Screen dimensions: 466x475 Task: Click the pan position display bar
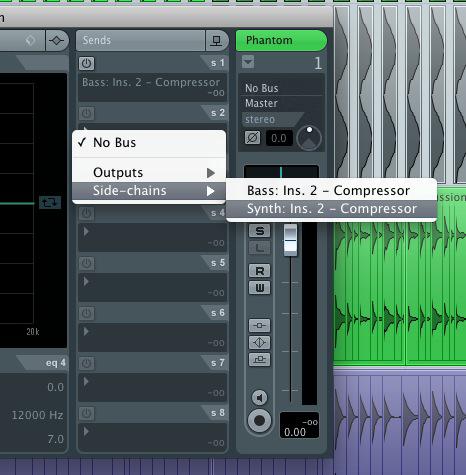[281, 172]
